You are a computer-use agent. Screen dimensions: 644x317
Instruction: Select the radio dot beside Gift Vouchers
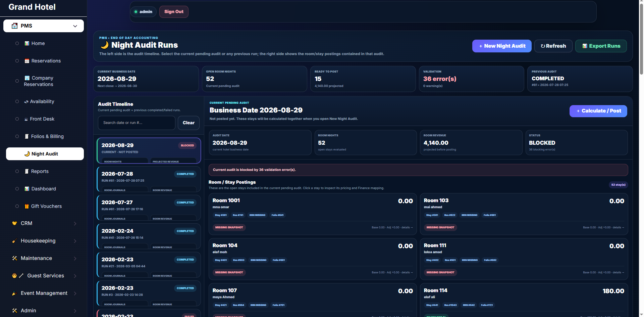click(x=17, y=206)
